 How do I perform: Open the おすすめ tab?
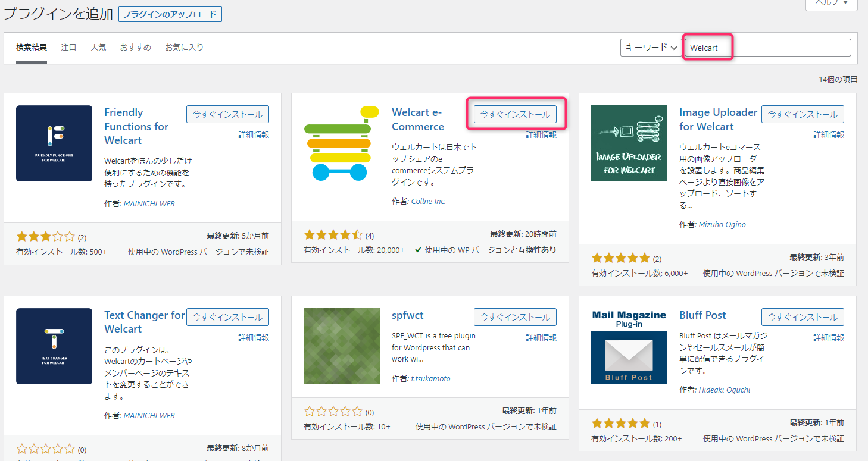point(135,48)
